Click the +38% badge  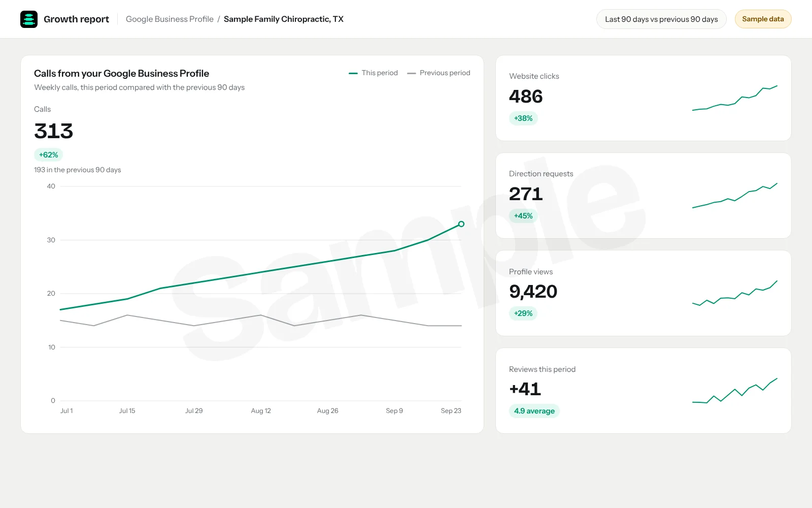click(x=523, y=118)
